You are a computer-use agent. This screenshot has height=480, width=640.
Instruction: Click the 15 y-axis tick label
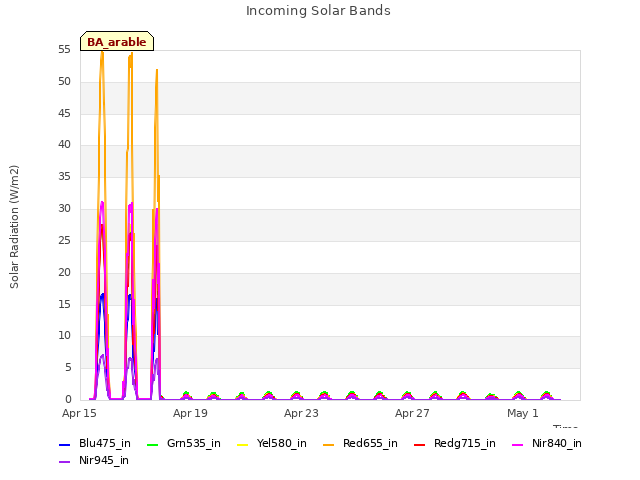point(64,304)
